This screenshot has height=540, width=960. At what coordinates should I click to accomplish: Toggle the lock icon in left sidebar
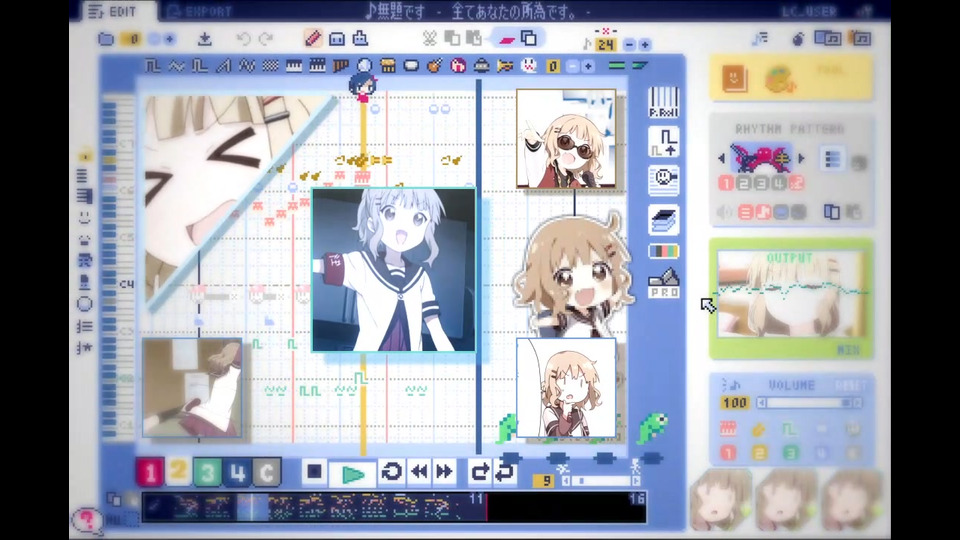click(84, 156)
